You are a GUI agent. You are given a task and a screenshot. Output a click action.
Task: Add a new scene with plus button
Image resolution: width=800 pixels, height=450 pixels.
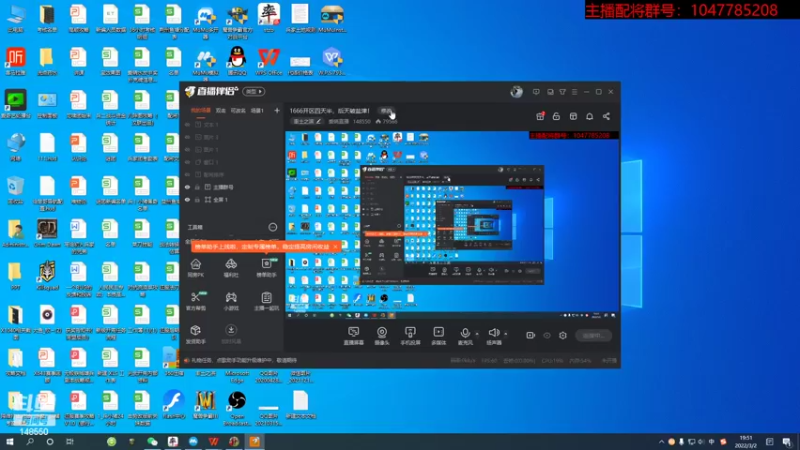point(277,110)
